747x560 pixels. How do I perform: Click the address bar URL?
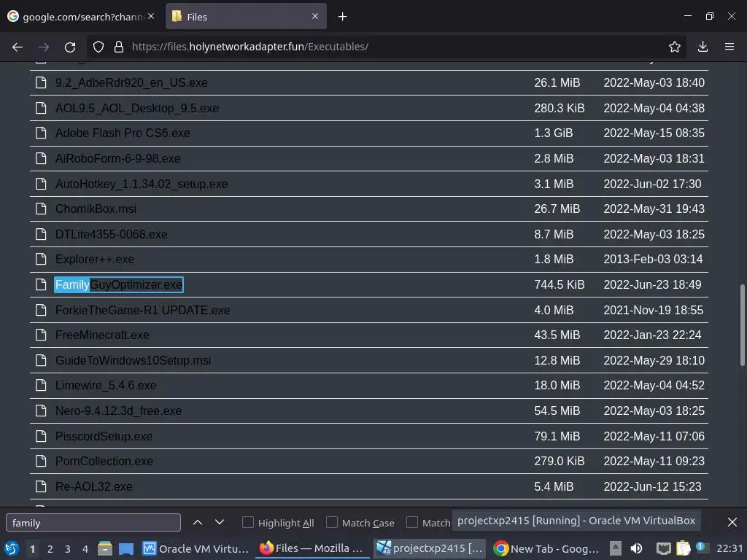(250, 47)
